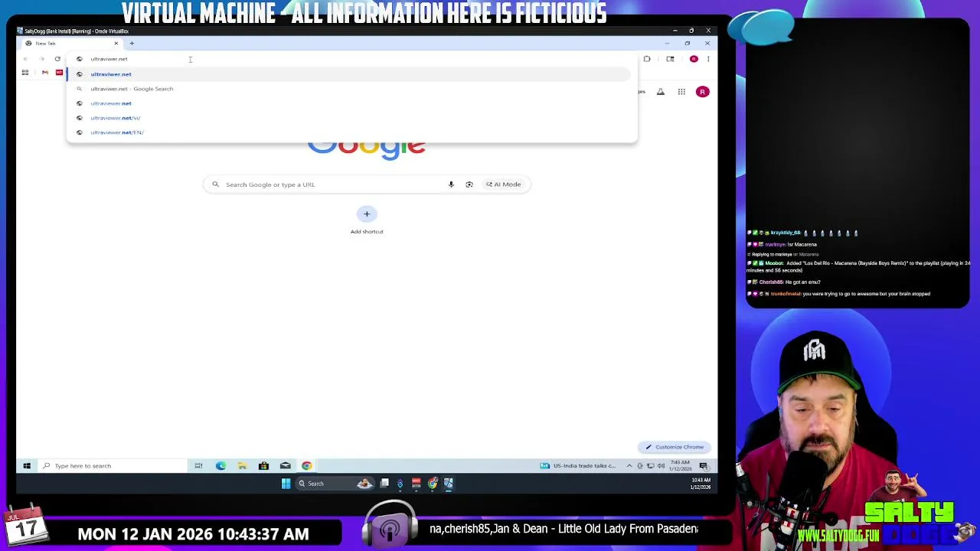Open a new Chrome tab with plus
The height and width of the screenshot is (551, 980).
point(132,44)
